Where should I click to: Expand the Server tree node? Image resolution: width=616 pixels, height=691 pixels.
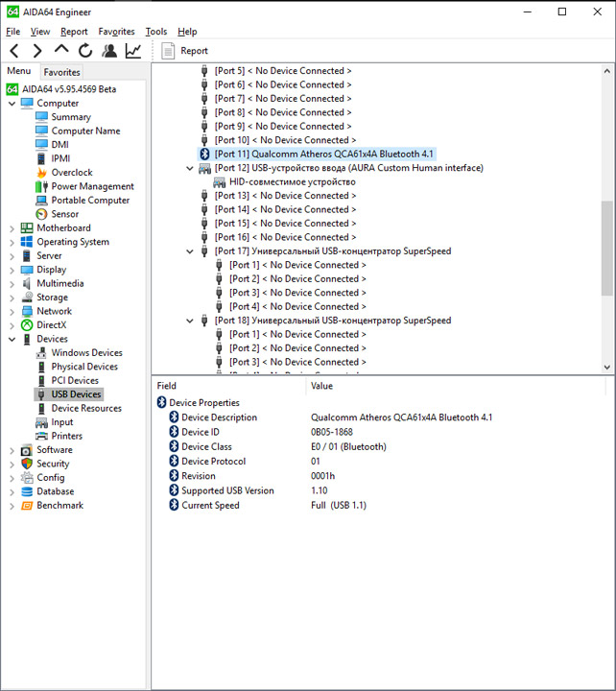point(12,256)
